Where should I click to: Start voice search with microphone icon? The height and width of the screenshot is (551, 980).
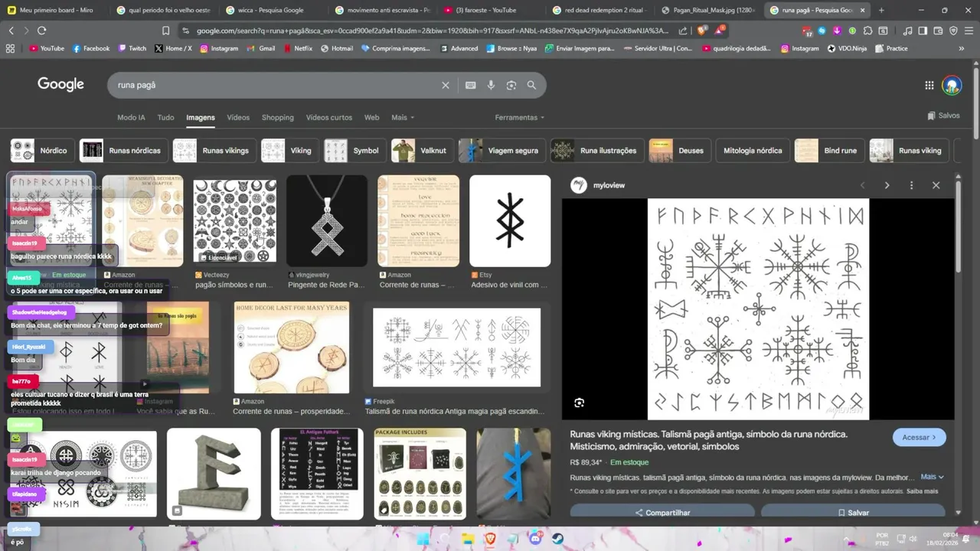click(491, 85)
